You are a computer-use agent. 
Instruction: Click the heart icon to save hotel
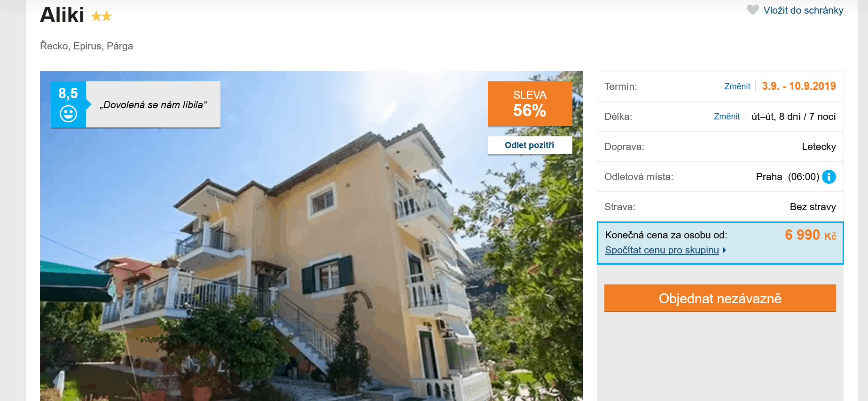click(752, 10)
